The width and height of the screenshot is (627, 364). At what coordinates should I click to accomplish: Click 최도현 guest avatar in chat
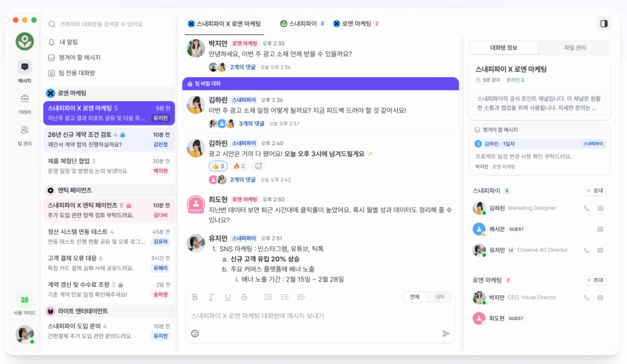coord(196,204)
